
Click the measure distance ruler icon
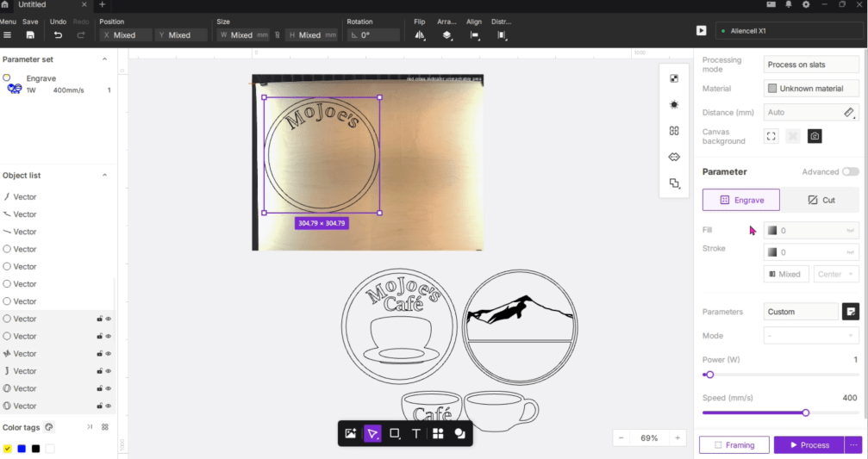point(848,113)
